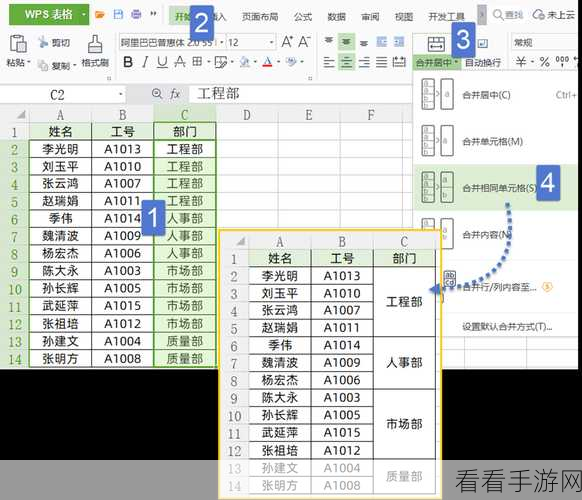Expand the paste (粘贴) options arrow
Viewport: 582px width, 500px height.
29,61
